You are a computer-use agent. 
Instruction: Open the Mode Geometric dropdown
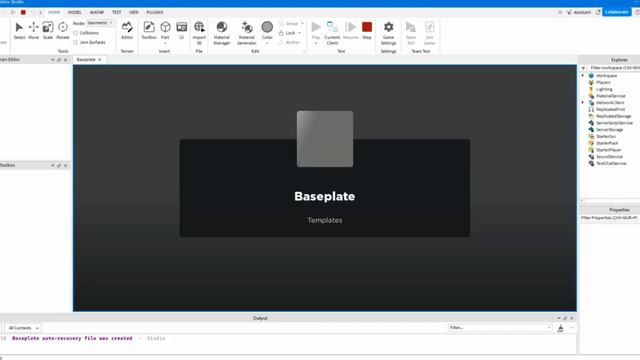point(100,23)
